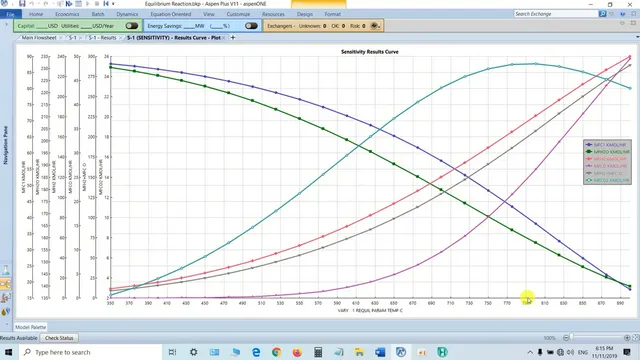
Task: Launch Firefox from taskbar
Action: coord(297,352)
